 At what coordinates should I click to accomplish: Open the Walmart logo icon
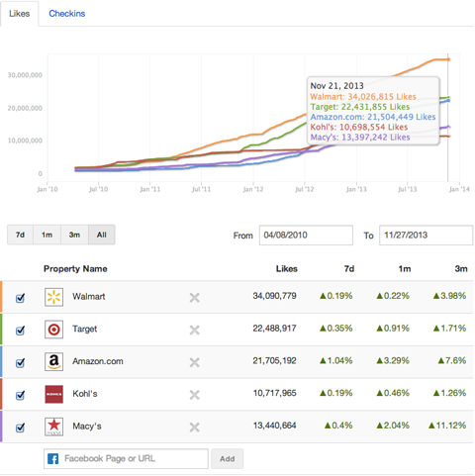(x=53, y=297)
